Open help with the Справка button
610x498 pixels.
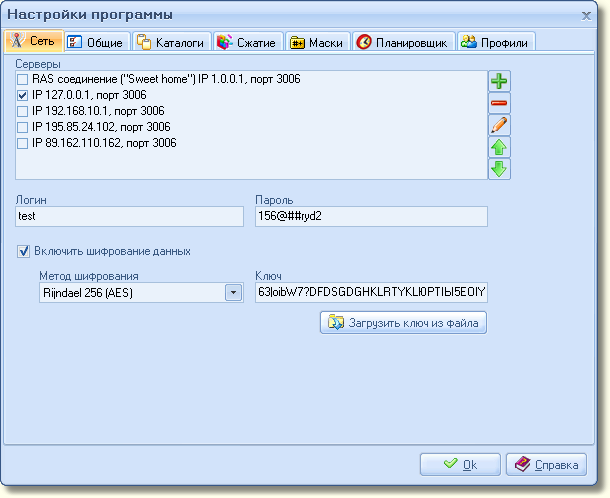(x=546, y=464)
